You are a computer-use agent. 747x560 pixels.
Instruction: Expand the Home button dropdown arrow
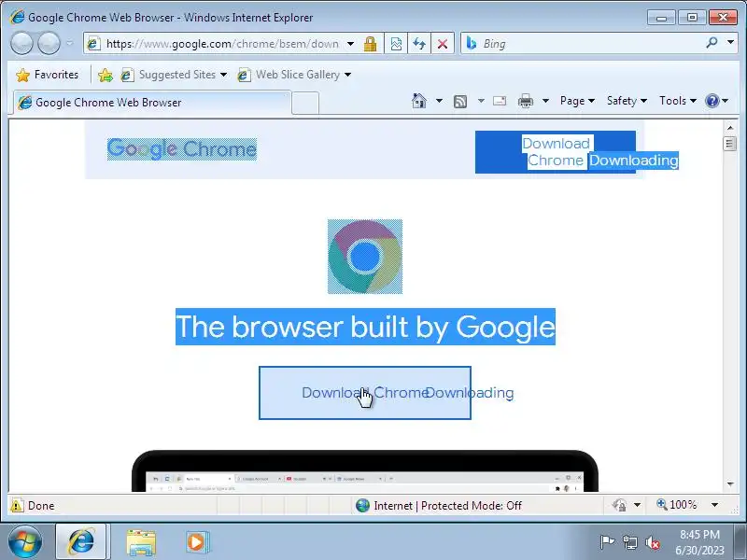(439, 101)
